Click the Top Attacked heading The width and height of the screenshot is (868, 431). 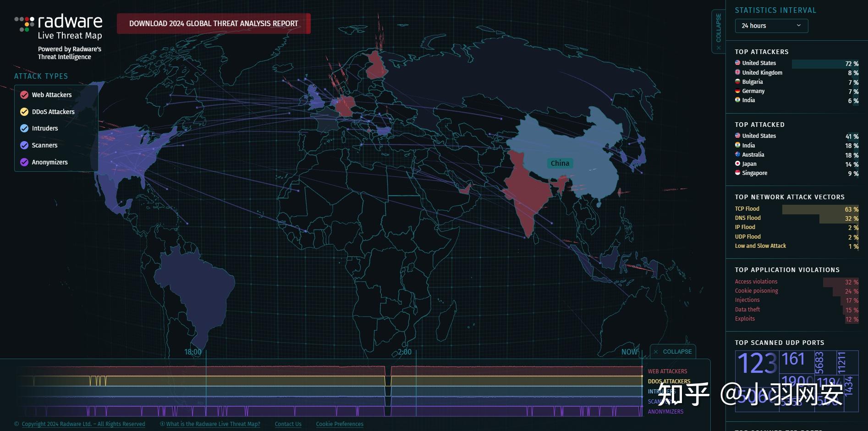pos(760,125)
